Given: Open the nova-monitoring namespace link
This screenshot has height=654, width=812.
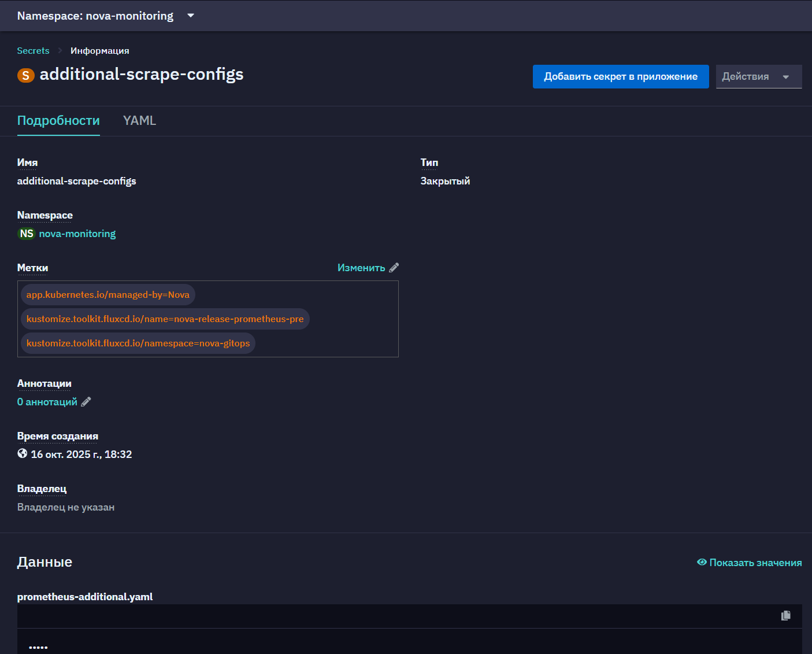Looking at the screenshot, I should point(77,234).
